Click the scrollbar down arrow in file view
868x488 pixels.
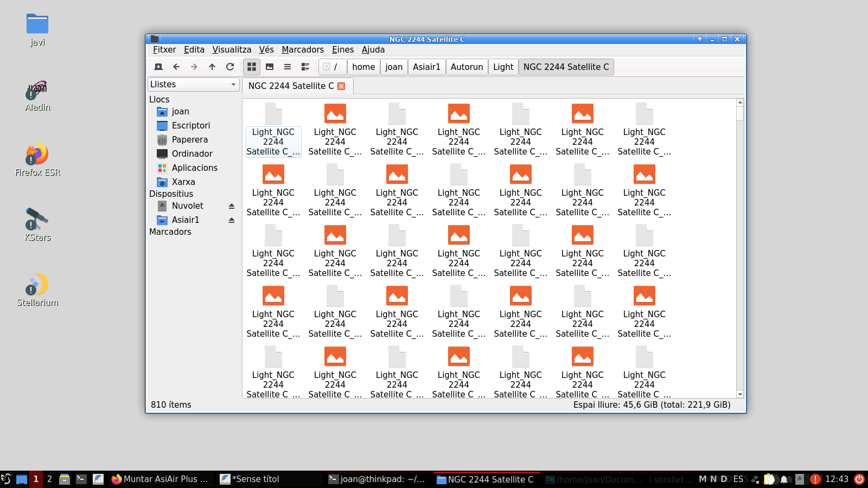point(740,394)
